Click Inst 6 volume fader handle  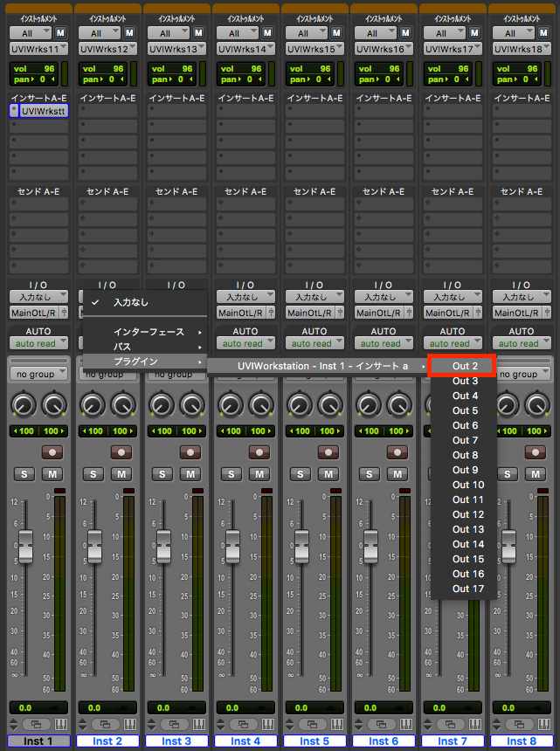click(x=370, y=547)
